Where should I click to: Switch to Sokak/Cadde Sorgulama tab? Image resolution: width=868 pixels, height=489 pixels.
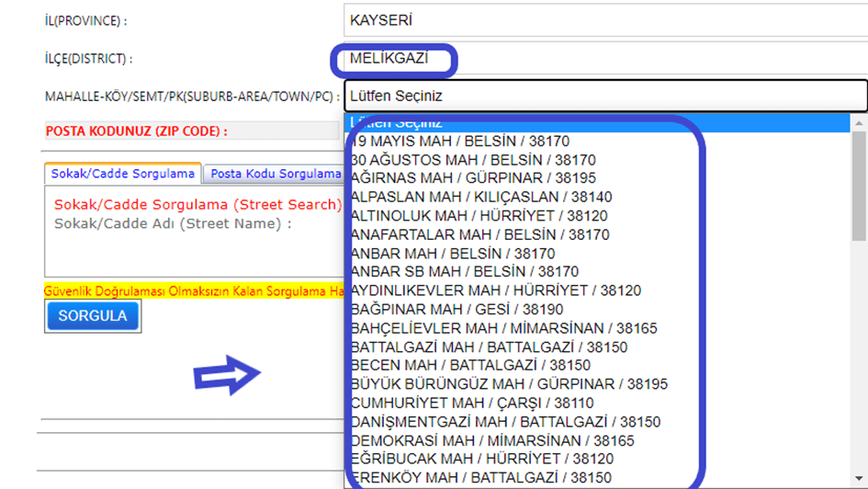(123, 173)
